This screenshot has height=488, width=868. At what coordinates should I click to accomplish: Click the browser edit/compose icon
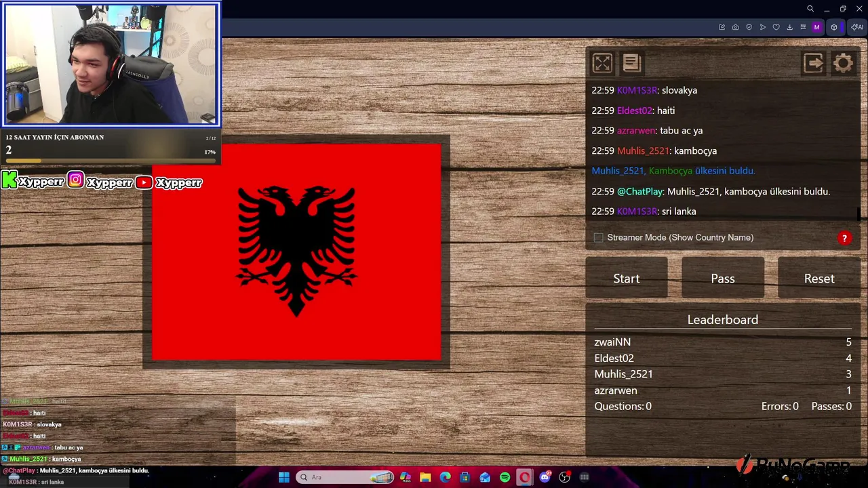(x=722, y=27)
